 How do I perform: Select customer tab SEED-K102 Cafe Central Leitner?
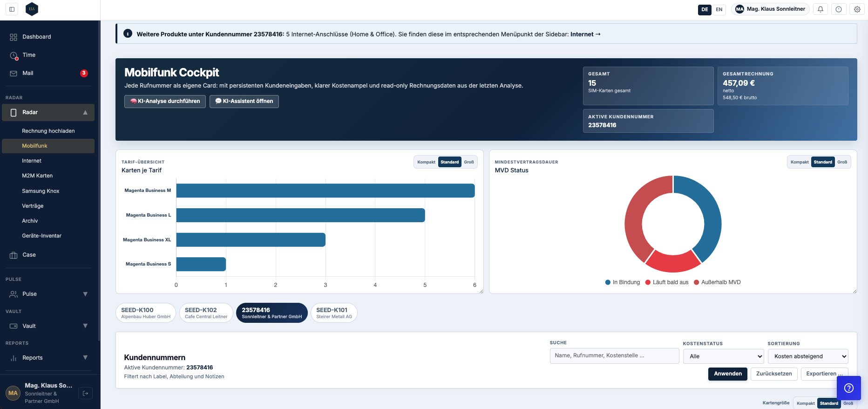(206, 313)
